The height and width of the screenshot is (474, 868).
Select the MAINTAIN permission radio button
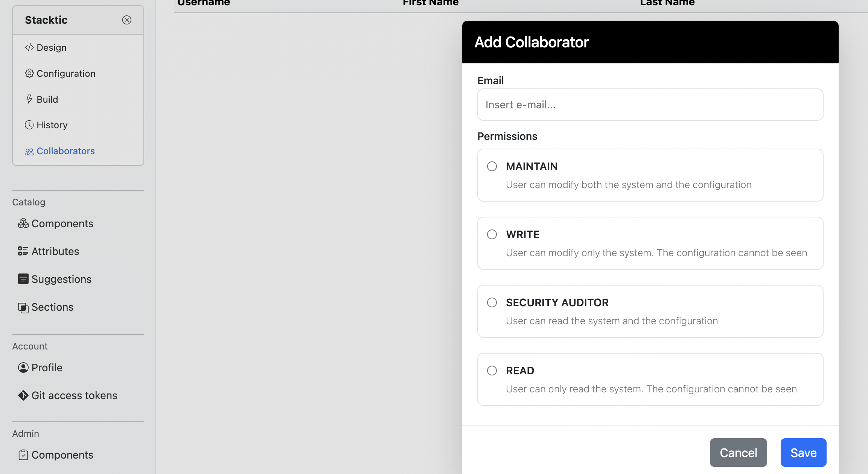coord(492,166)
